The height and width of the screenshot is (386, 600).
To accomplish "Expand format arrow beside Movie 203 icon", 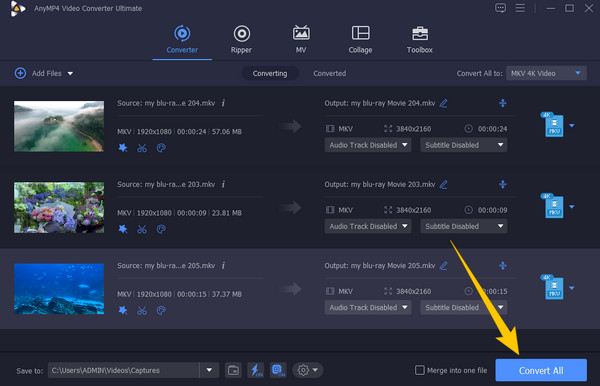I will point(572,207).
